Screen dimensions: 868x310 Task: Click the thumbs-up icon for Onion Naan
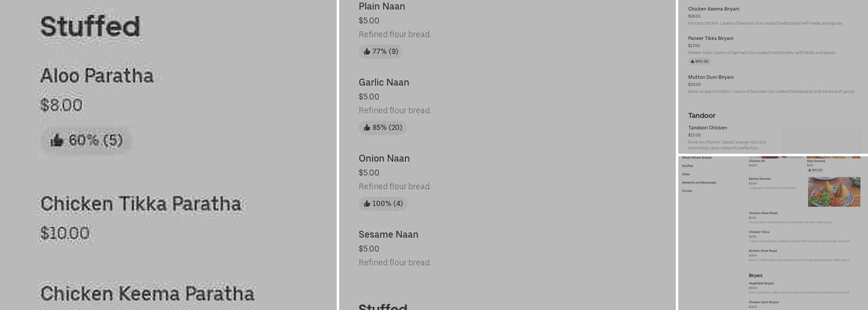pos(366,204)
